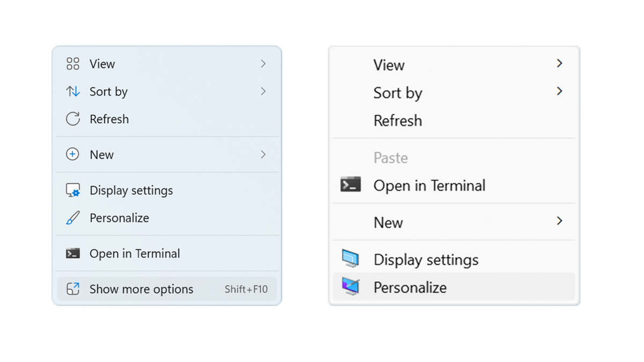This screenshot has height=362, width=644.
Task: Select the greyed-out Paste entry
Action: (391, 158)
